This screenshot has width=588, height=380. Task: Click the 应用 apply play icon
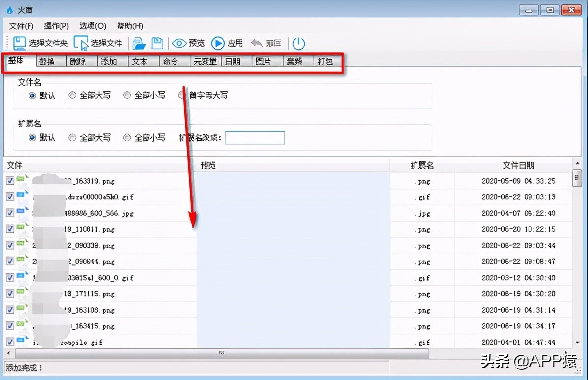coord(218,43)
